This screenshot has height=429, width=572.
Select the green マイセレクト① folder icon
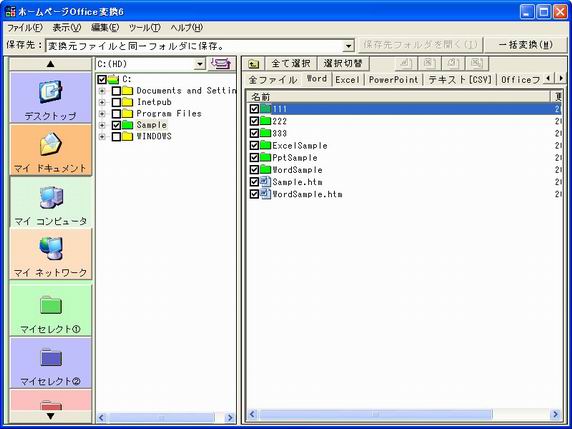tap(51, 305)
